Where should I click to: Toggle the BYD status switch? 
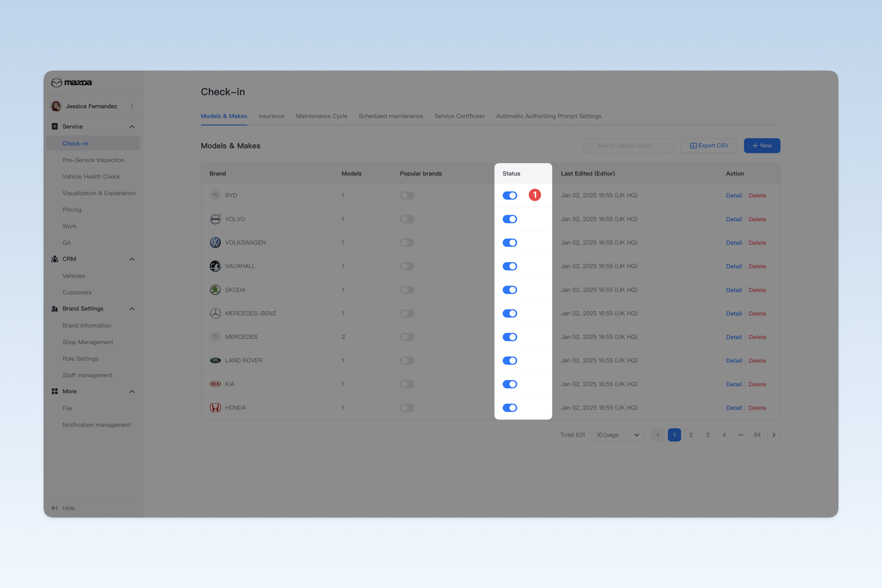510,195
